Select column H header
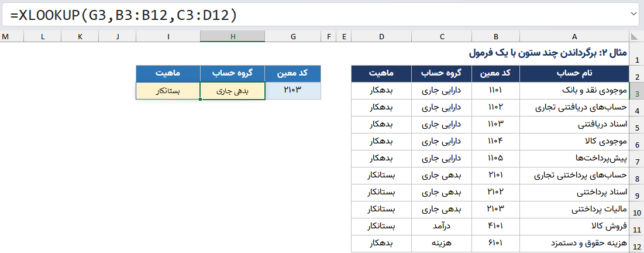 tap(233, 37)
